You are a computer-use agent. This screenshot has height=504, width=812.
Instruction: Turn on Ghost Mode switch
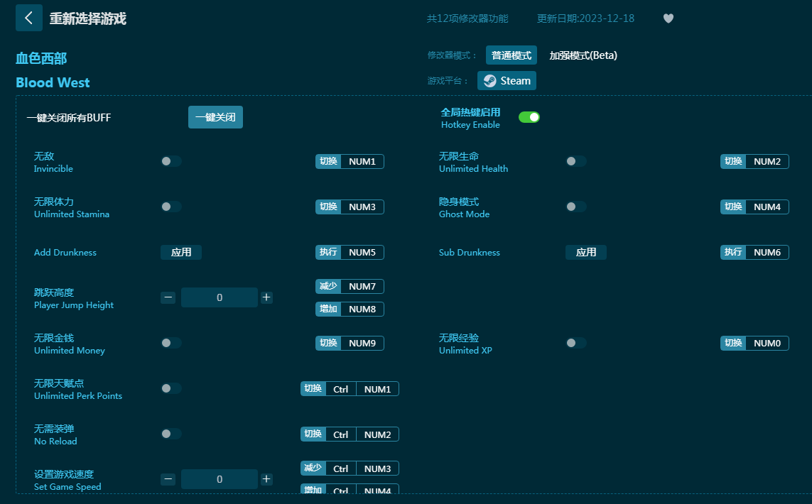pos(575,207)
